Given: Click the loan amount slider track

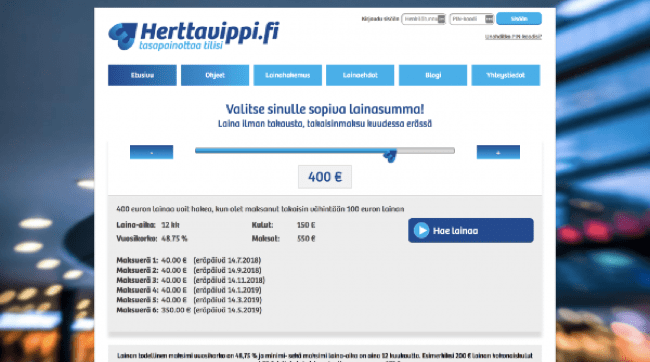Looking at the screenshot, I should 325,151.
